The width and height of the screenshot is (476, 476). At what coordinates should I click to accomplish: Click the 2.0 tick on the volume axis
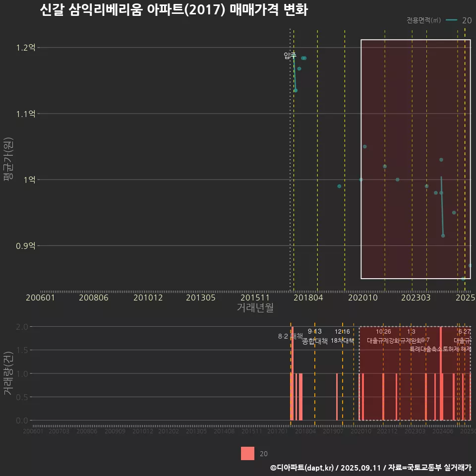(x=22, y=327)
